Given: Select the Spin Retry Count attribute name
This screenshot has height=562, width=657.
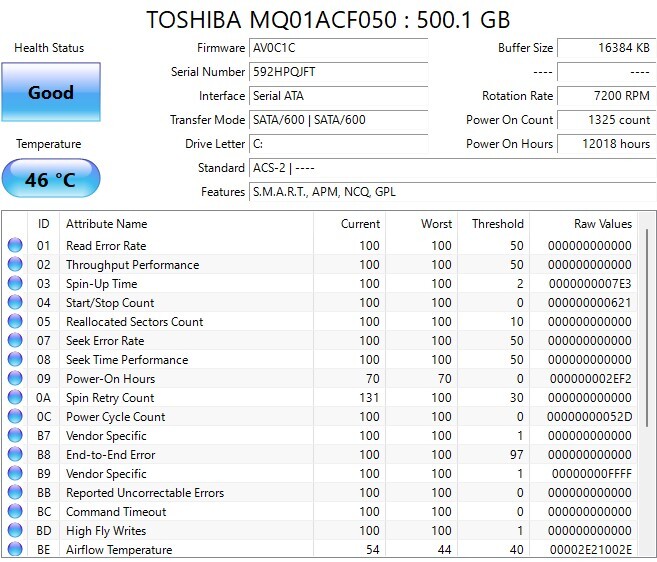Looking at the screenshot, I should tap(110, 398).
